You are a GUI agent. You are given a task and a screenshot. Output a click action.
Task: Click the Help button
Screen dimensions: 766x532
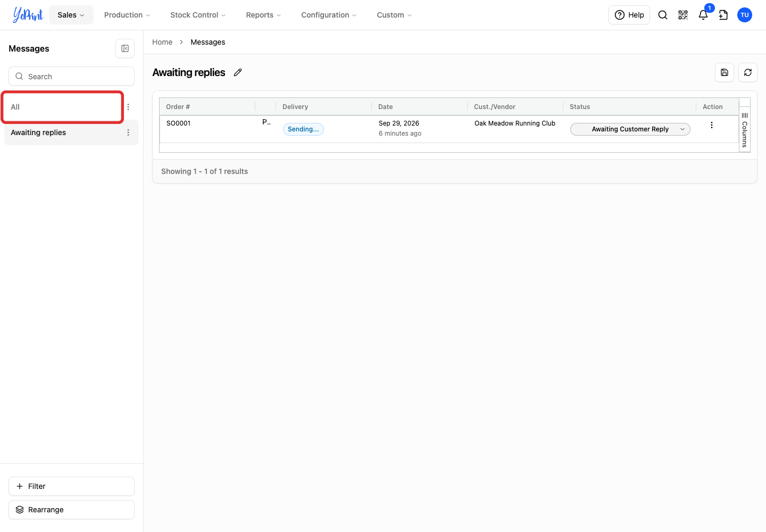(x=629, y=15)
